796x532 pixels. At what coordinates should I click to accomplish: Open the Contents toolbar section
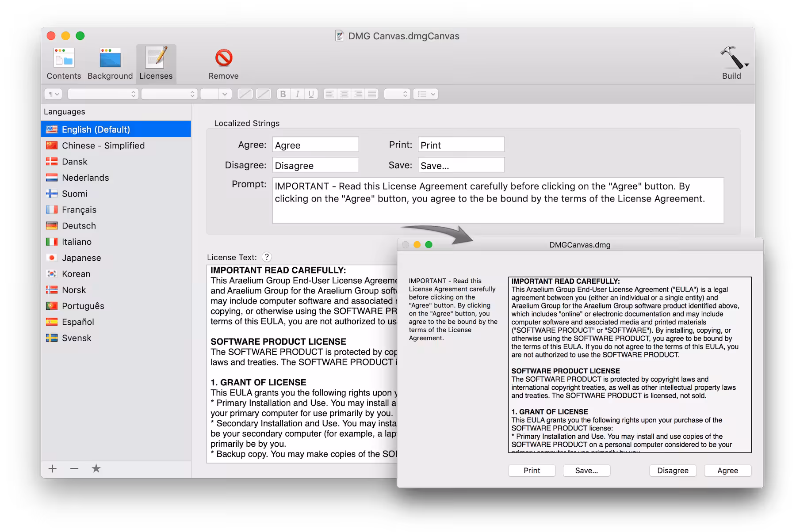tap(64, 64)
